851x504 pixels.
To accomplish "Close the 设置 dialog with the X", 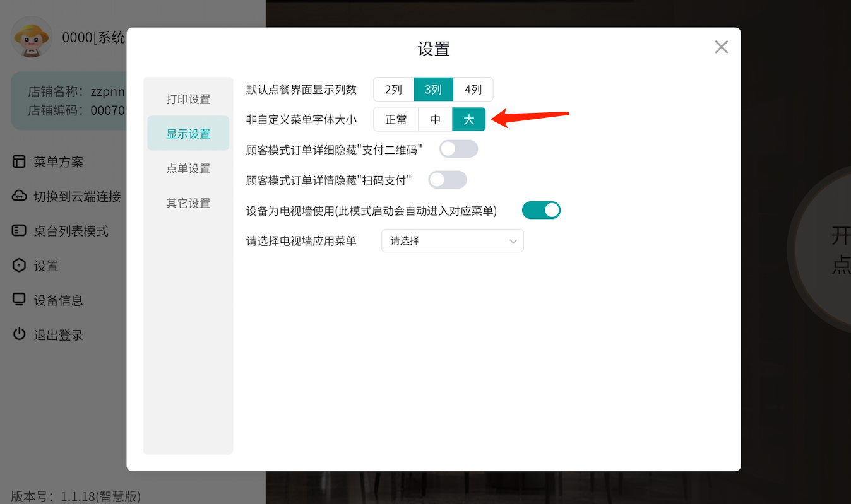I will [x=721, y=47].
